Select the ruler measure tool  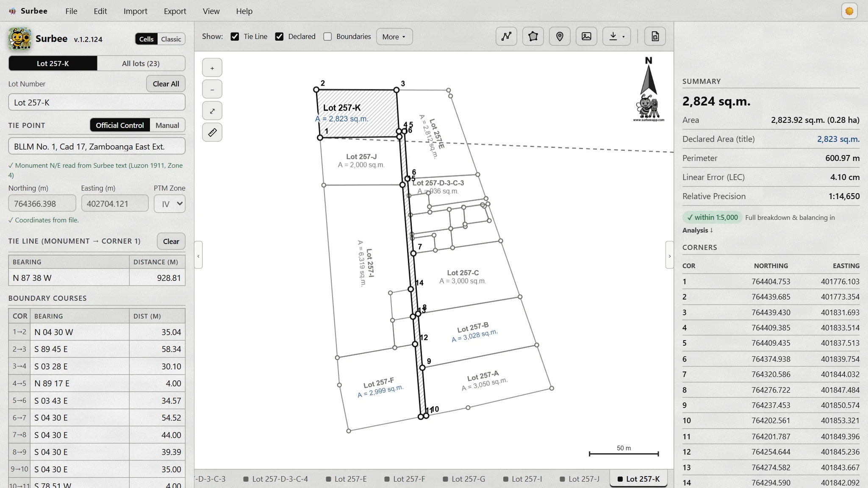pyautogui.click(x=212, y=133)
